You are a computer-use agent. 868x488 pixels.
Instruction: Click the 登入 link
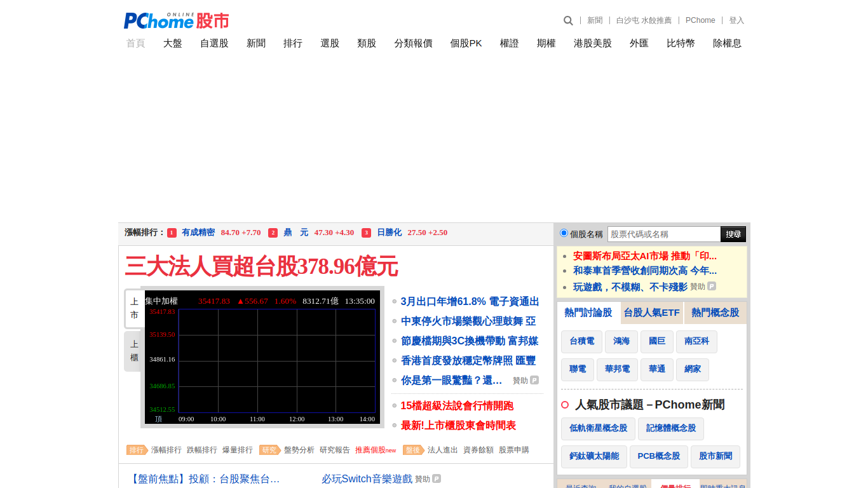pyautogui.click(x=736, y=20)
